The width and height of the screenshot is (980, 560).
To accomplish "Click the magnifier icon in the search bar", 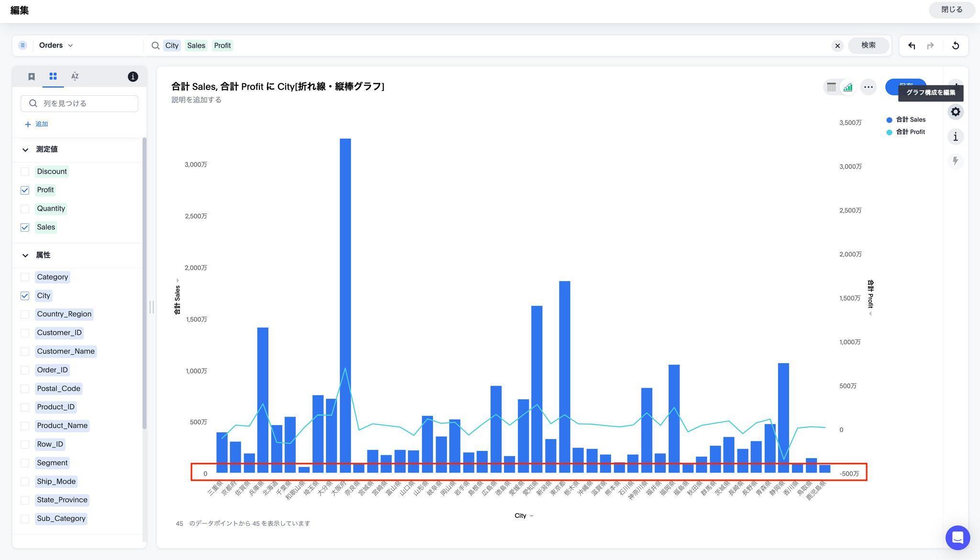I will pos(156,45).
